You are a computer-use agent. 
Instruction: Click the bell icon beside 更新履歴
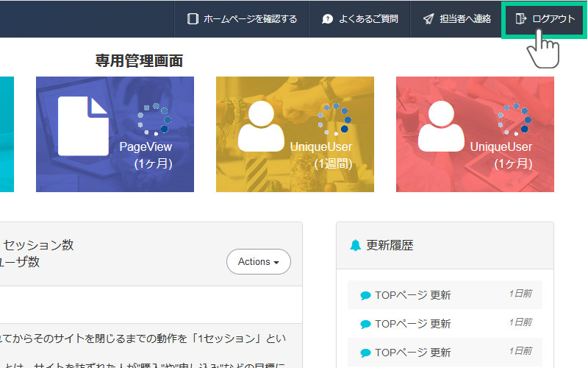[356, 245]
